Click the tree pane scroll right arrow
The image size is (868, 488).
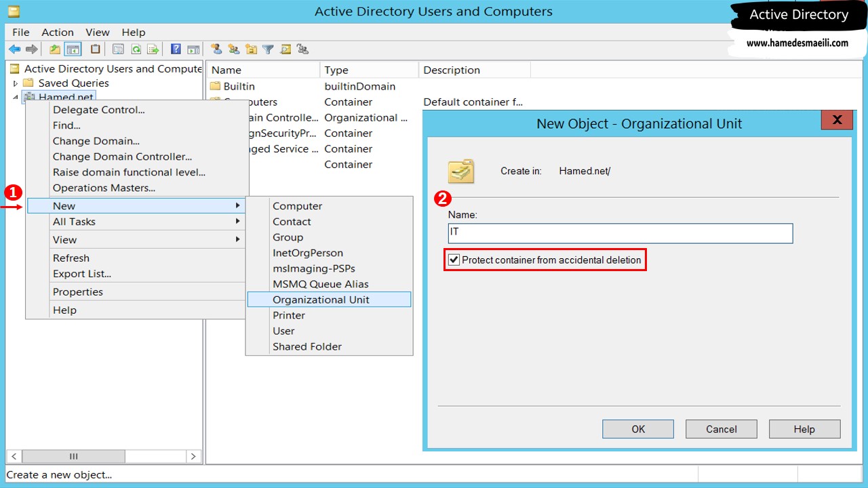[x=193, y=456]
